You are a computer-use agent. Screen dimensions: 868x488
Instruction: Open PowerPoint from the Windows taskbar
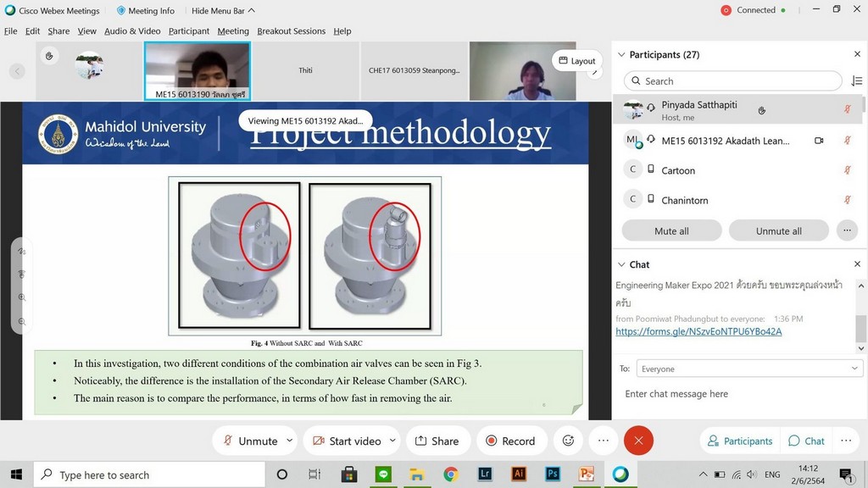[586, 474]
